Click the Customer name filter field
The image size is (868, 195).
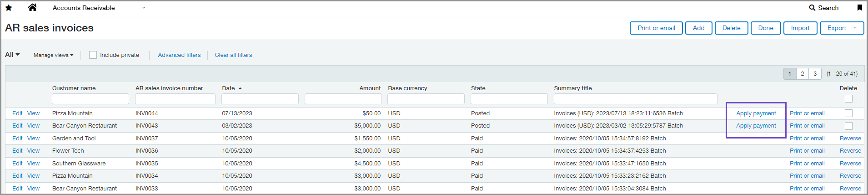(90, 99)
